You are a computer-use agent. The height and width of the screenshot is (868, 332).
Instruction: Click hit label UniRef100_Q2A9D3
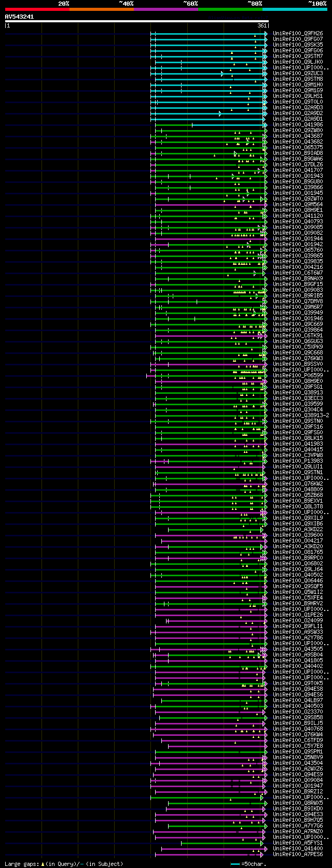point(298,107)
